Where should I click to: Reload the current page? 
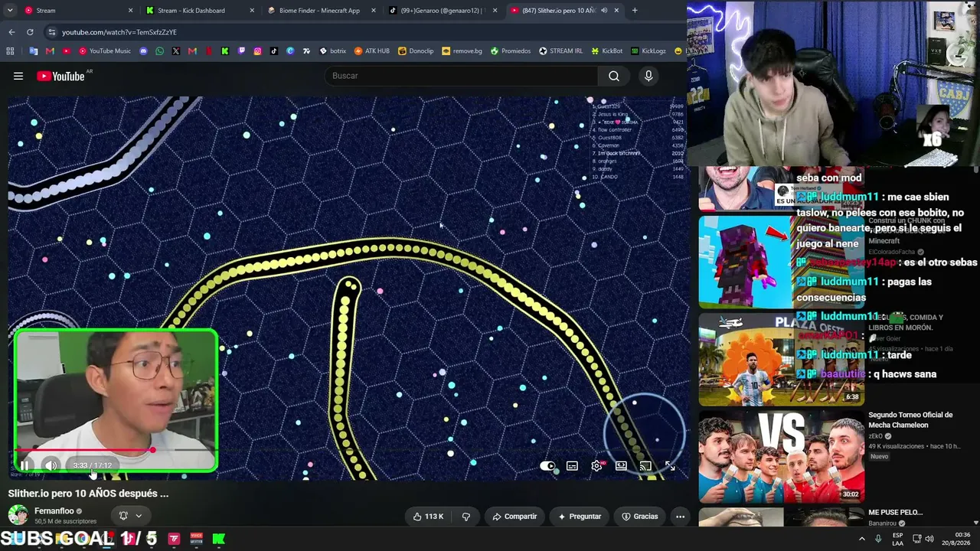point(30,32)
